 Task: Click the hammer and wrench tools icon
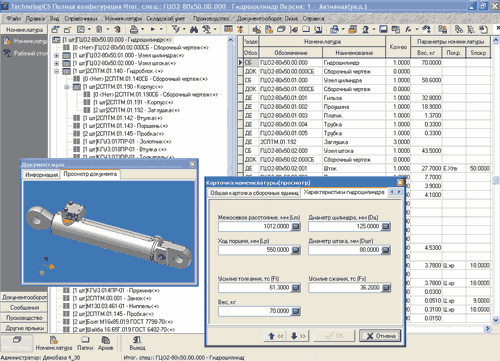(207, 29)
